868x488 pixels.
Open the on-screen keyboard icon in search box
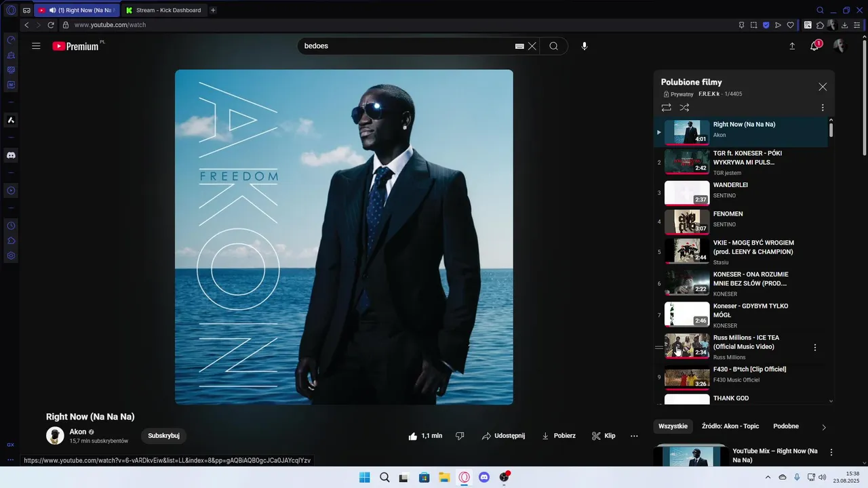(x=519, y=46)
